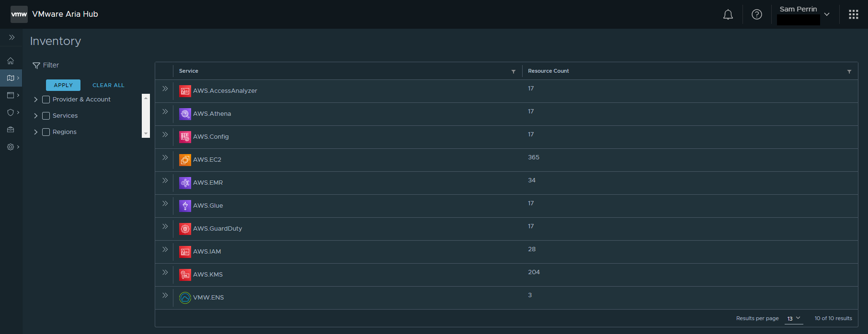This screenshot has width=868, height=334.
Task: Open the Sam Perrin user menu
Action: [x=804, y=14]
